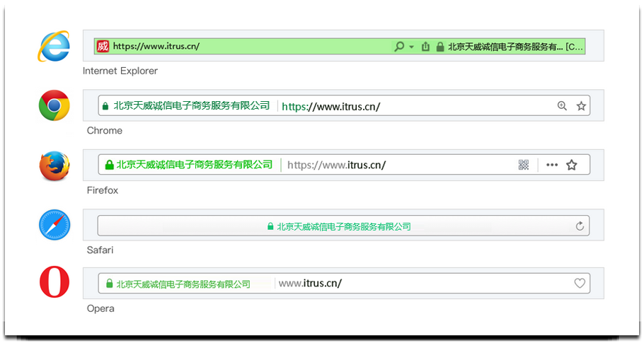Click the Chrome logo icon
Screen dimensions: 644x343
pos(54,105)
